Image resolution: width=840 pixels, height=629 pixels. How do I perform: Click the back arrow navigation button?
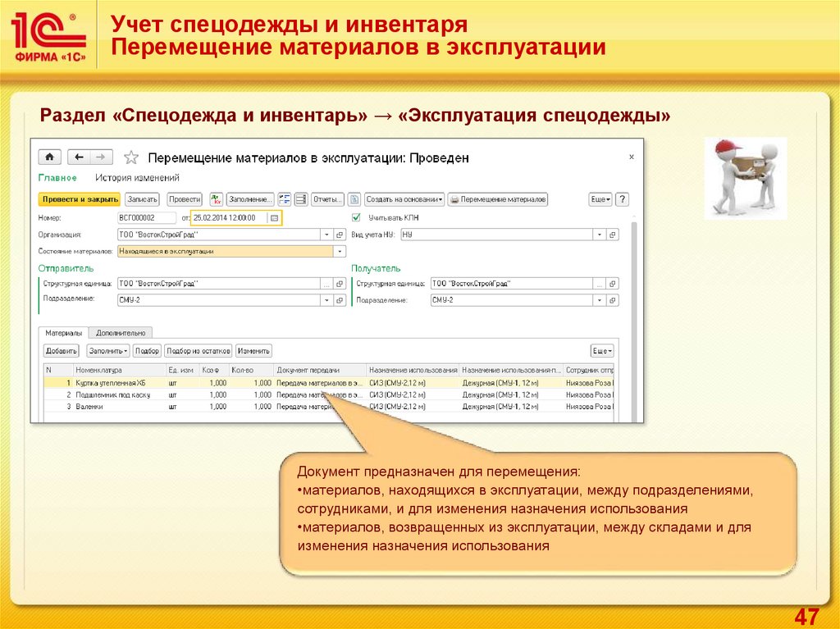click(x=79, y=157)
